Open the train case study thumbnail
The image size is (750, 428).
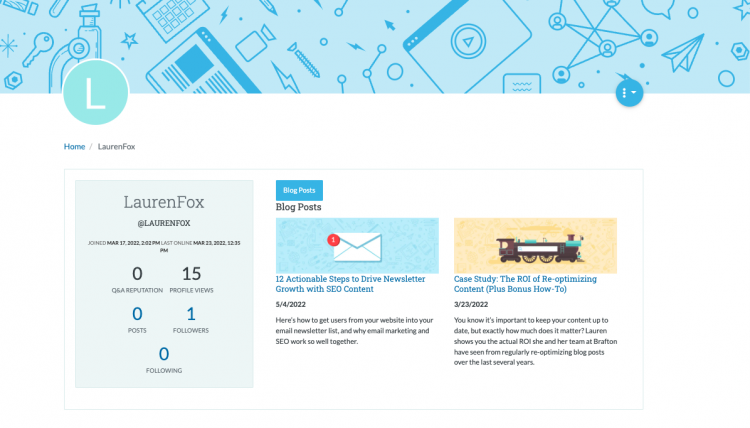pyautogui.click(x=535, y=244)
